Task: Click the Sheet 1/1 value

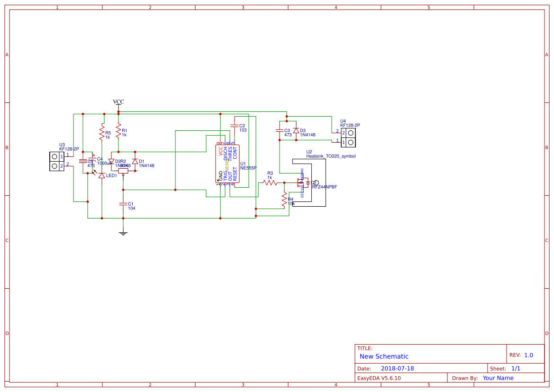Action: coord(516,368)
